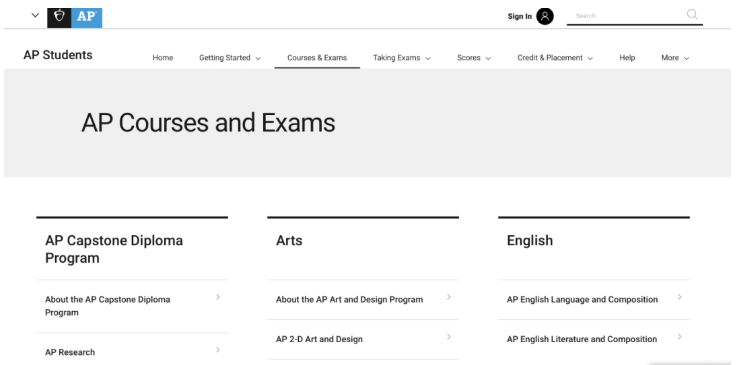Click arrow beside AP English Literature and Composition
736x365 pixels.
point(680,336)
